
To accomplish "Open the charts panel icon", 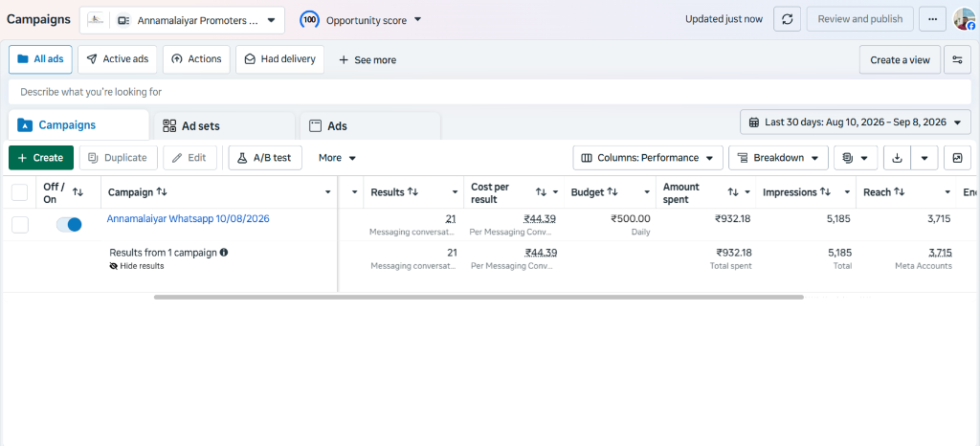I will (x=957, y=158).
